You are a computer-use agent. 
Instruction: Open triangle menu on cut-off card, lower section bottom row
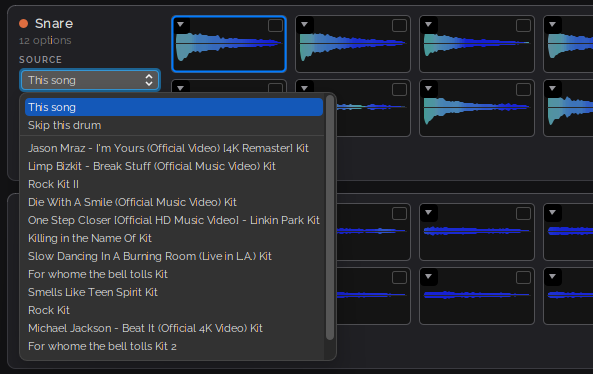553,276
